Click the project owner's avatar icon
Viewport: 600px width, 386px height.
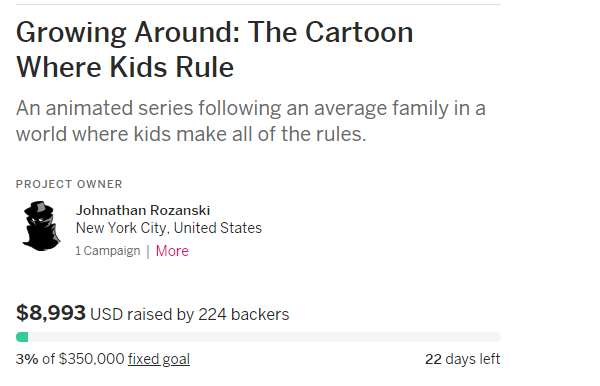pos(42,226)
